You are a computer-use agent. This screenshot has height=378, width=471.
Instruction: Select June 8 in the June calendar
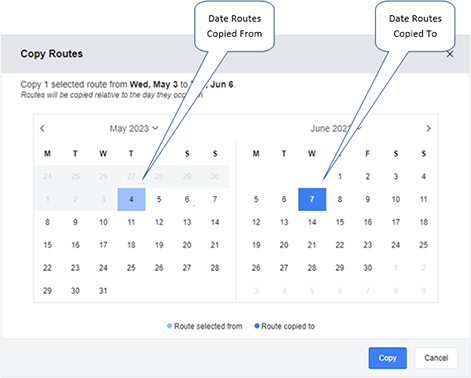pos(340,199)
